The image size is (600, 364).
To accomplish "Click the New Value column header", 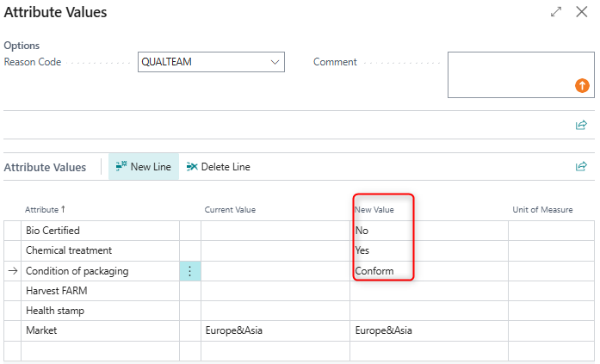I will point(374,210).
